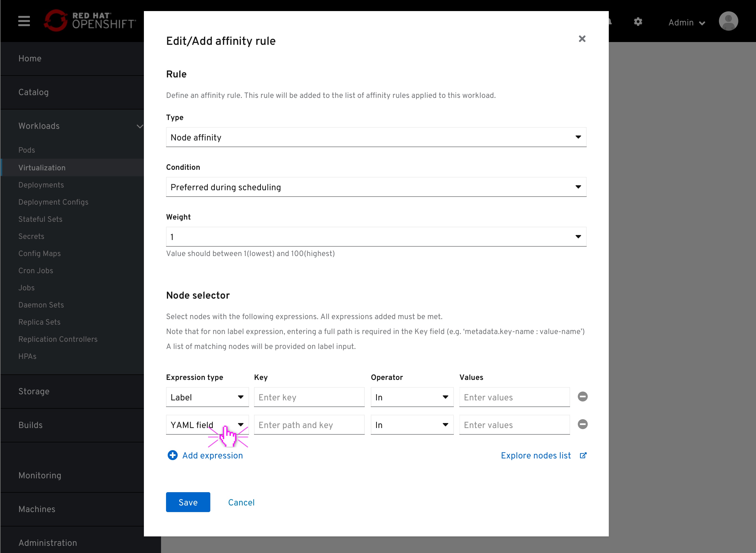Click the hamburger menu icon
The width and height of the screenshot is (756, 553).
coord(24,21)
